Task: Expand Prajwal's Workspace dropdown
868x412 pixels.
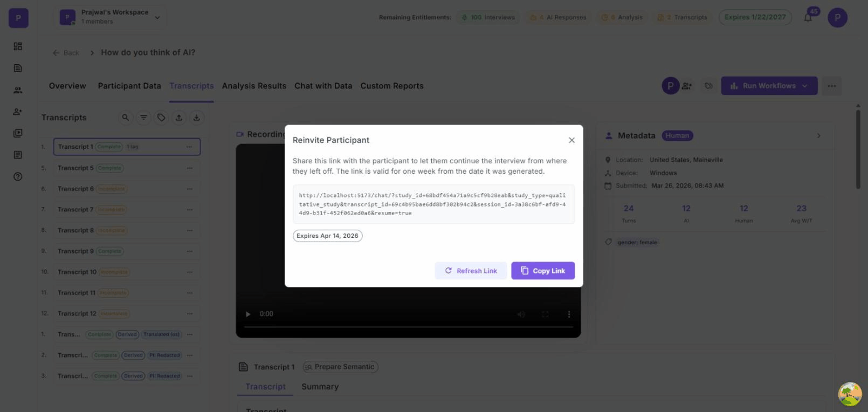Action: (x=110, y=17)
